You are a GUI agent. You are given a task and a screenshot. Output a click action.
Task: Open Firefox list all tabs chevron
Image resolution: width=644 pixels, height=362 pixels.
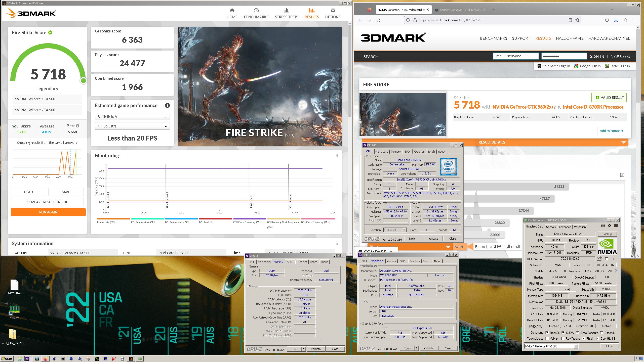tap(612, 10)
